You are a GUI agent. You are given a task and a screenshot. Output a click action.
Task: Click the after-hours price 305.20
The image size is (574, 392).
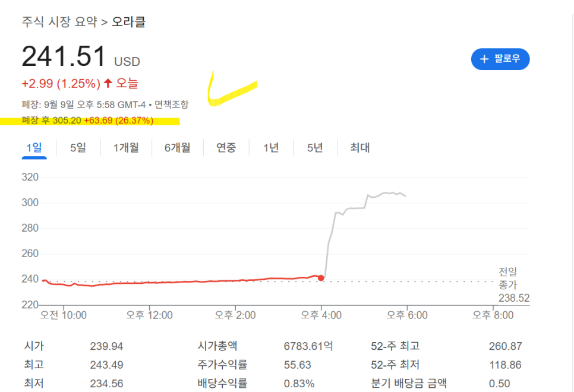click(67, 121)
